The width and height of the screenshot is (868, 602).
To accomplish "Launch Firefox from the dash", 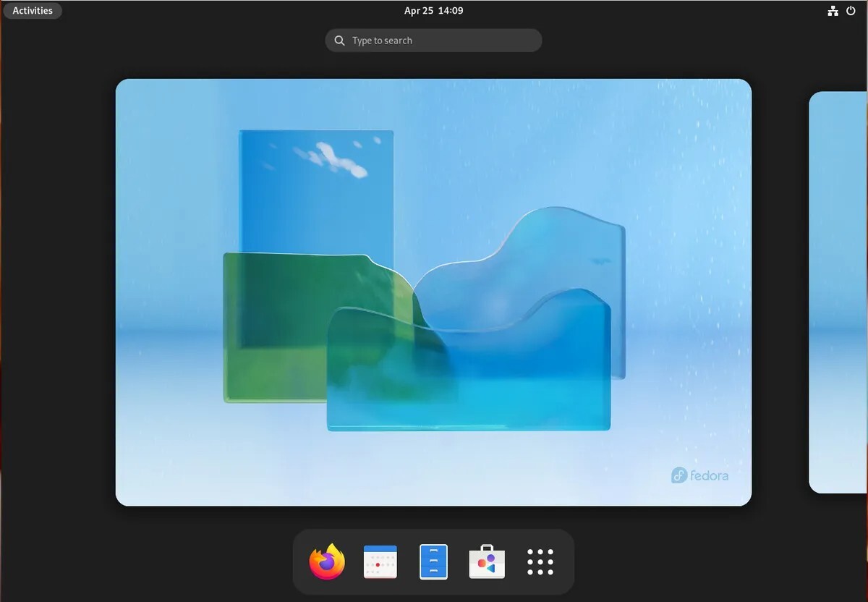I will click(327, 562).
